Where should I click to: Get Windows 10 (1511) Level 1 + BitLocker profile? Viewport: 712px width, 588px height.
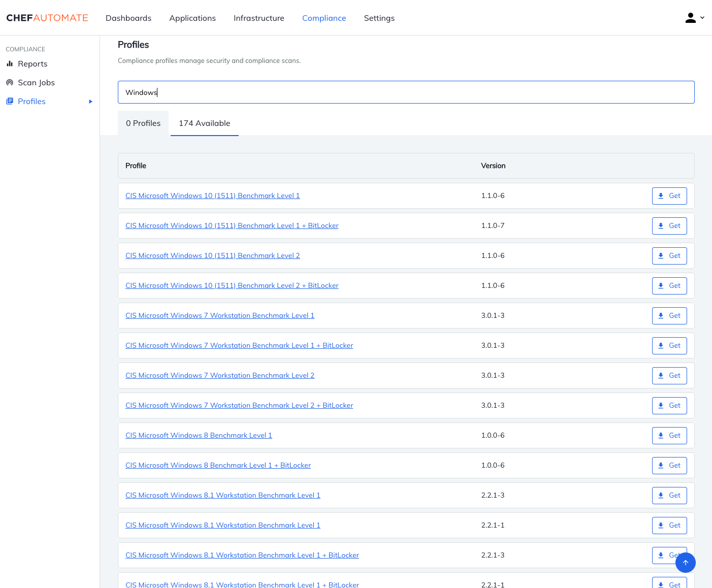(669, 226)
